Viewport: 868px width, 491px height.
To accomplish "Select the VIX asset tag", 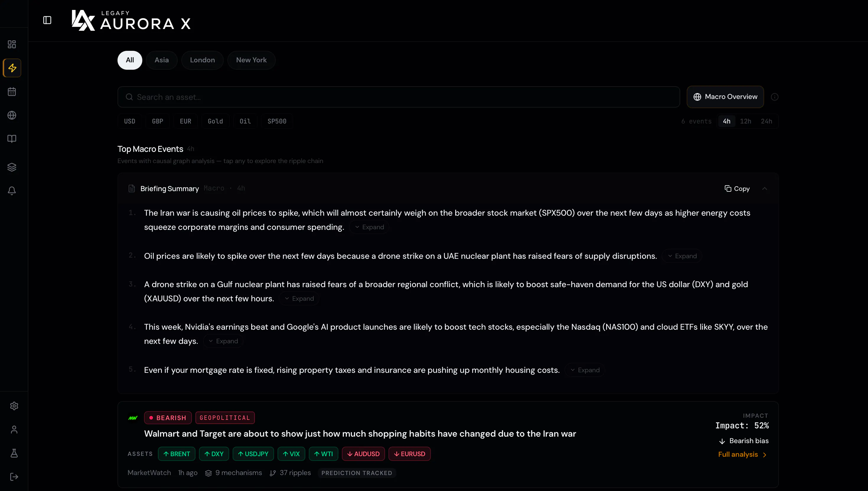I will point(291,454).
